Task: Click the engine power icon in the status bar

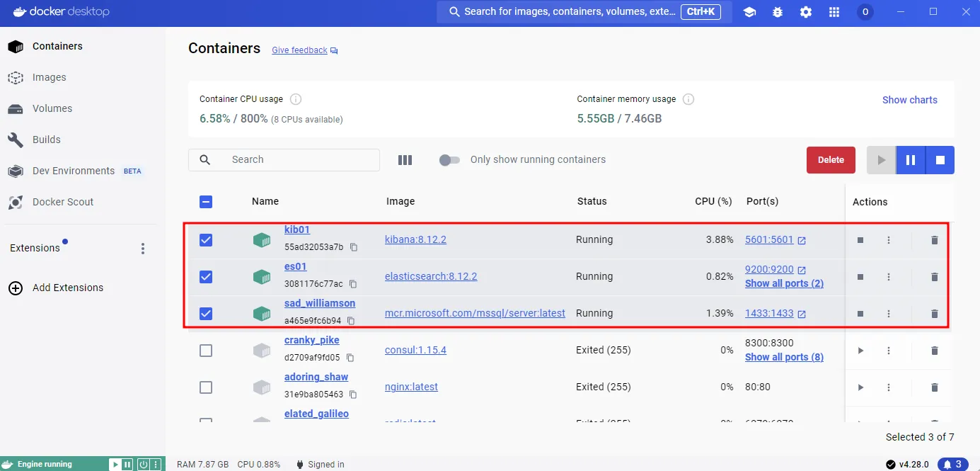Action: point(143,465)
